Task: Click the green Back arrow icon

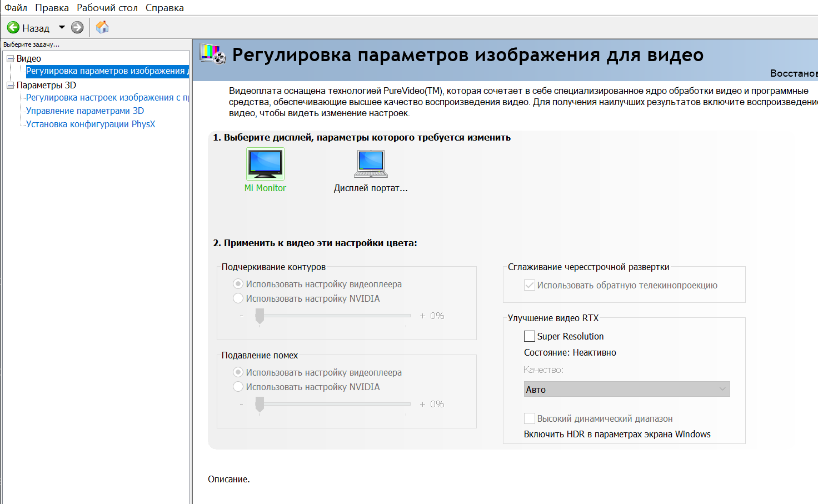Action: [13, 27]
